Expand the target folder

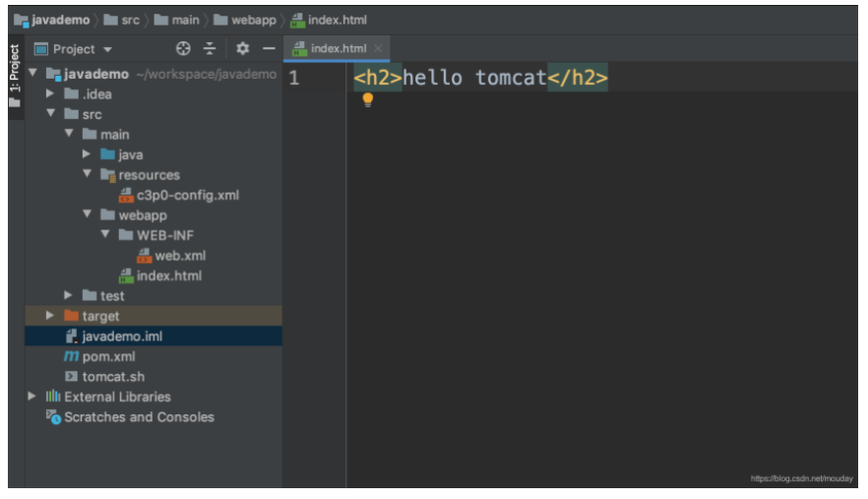click(x=50, y=315)
